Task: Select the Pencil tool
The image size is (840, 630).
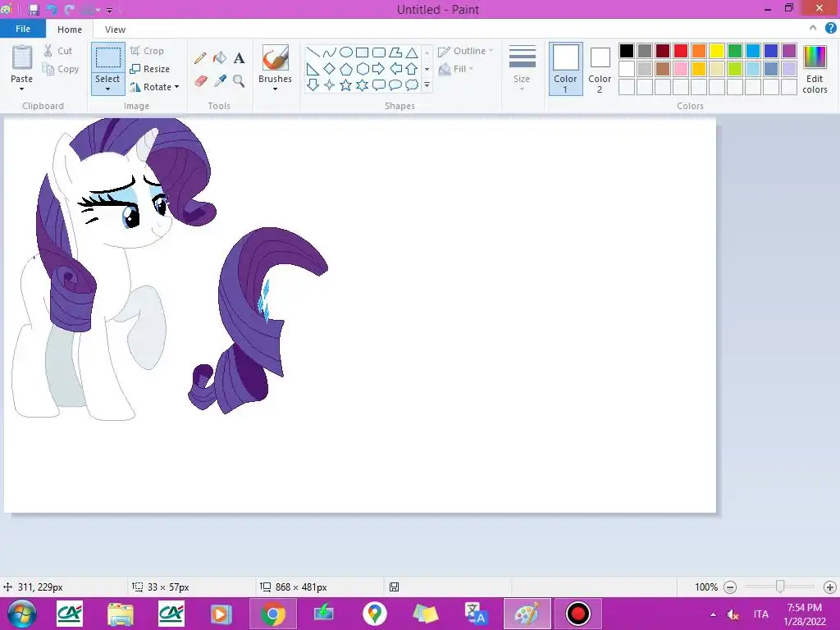Action: 200,58
